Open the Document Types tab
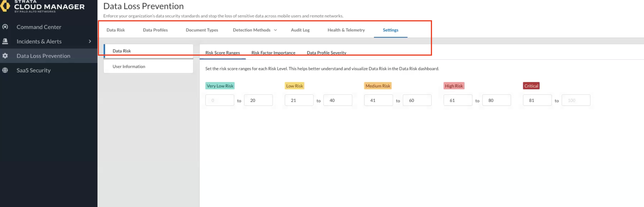Image resolution: width=644 pixels, height=207 pixels. click(202, 30)
